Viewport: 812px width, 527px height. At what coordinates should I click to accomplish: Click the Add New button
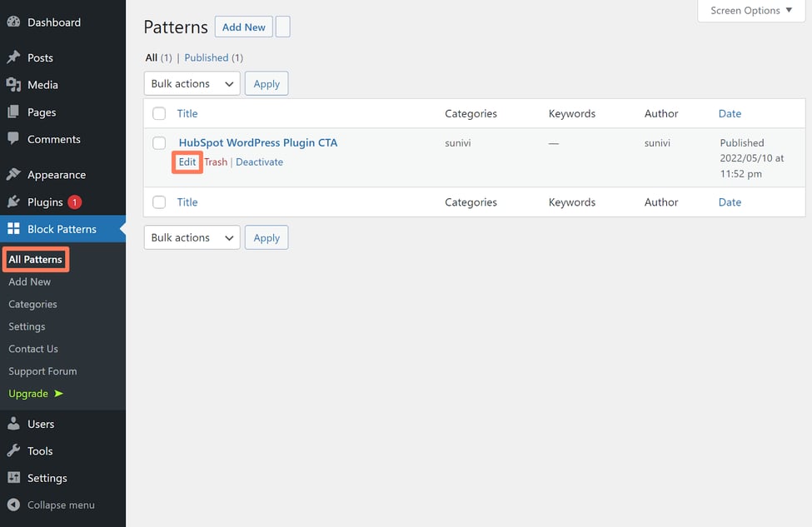(243, 27)
